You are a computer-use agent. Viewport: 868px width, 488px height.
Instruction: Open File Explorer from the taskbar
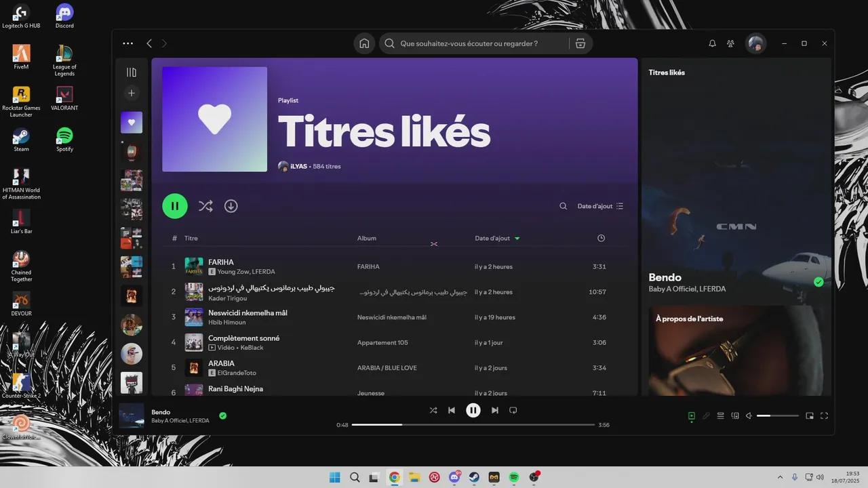(414, 477)
